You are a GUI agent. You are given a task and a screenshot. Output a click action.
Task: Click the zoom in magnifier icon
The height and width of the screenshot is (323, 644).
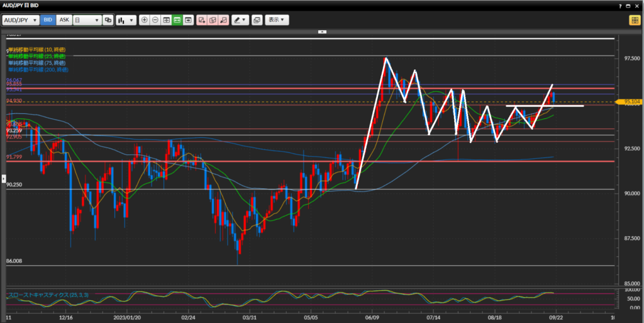(145, 20)
